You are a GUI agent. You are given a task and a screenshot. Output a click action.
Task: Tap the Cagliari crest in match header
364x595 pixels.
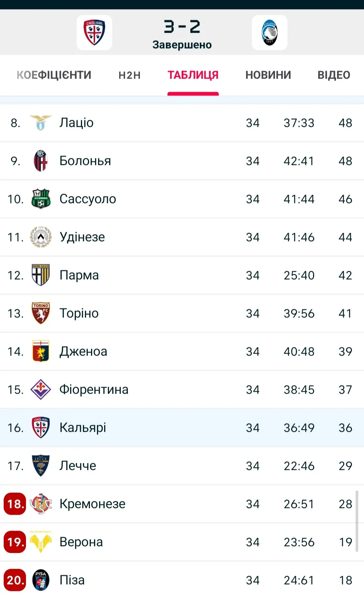click(94, 33)
